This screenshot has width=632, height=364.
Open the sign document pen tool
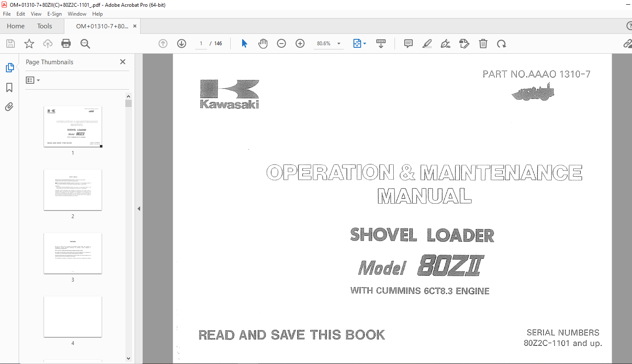pos(446,44)
